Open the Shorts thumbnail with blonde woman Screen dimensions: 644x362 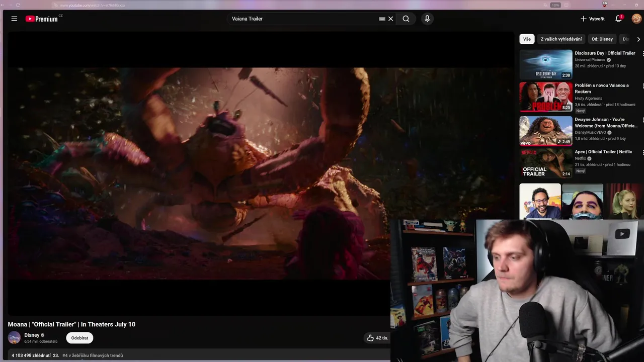[624, 201]
